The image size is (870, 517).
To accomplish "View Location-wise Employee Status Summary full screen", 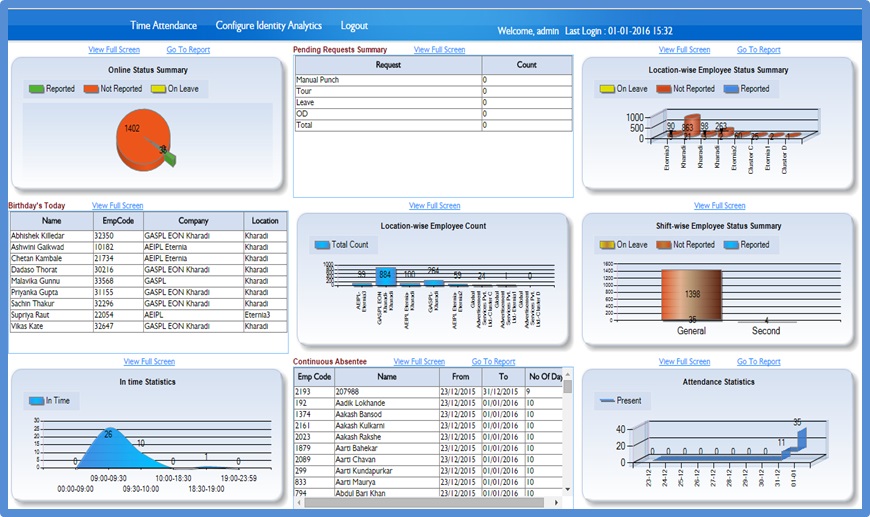I will (x=684, y=49).
